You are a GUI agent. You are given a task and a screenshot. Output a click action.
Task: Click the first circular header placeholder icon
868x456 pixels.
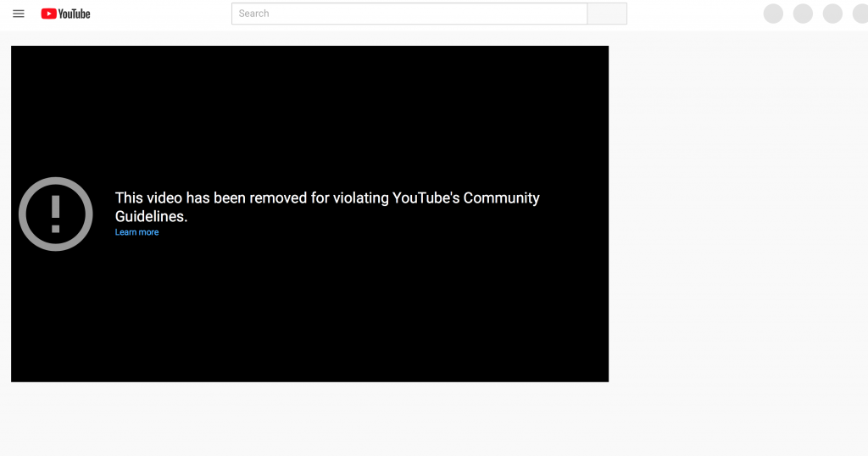(x=773, y=14)
